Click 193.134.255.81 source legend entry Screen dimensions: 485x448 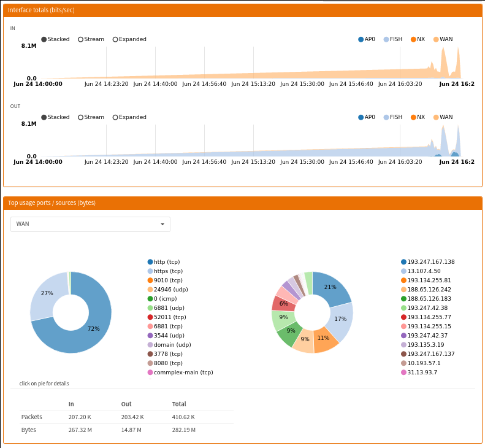tap(426, 280)
